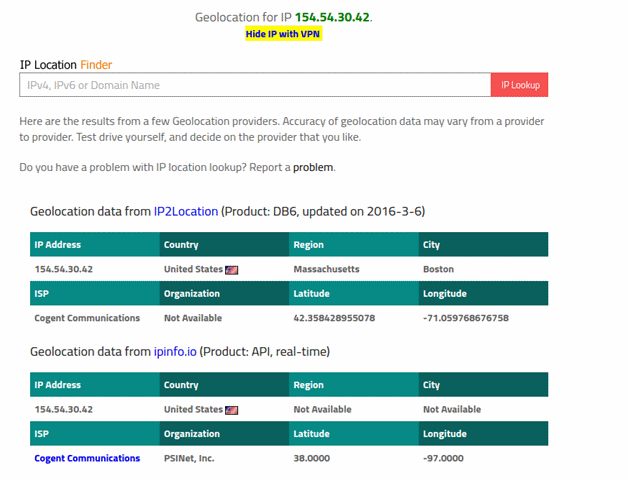This screenshot has height=480, width=628.
Task: Click the IP Location Finder label
Action: point(66,64)
